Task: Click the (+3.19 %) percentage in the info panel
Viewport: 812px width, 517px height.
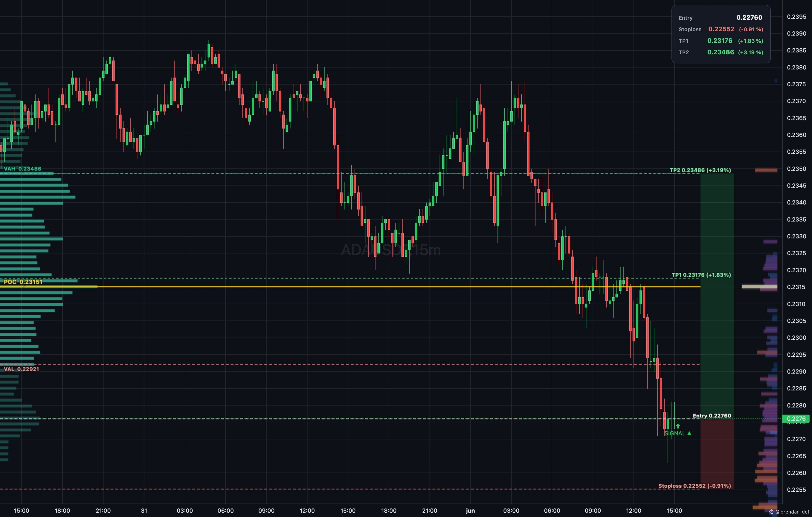Action: (751, 52)
